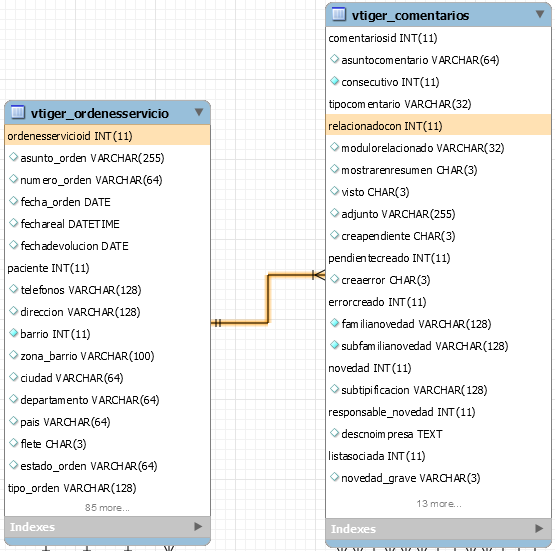
Task: Click the diamond icon next to familianovedad
Action: [334, 323]
